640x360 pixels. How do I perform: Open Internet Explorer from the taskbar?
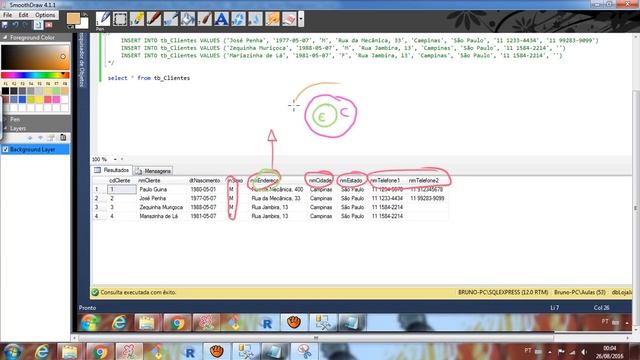[41, 351]
